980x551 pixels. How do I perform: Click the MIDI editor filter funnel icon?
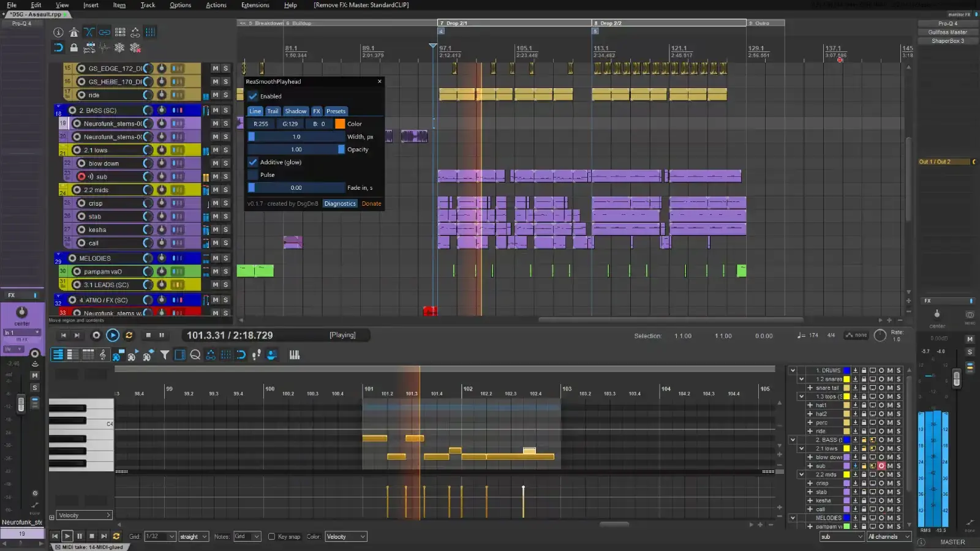(x=165, y=354)
